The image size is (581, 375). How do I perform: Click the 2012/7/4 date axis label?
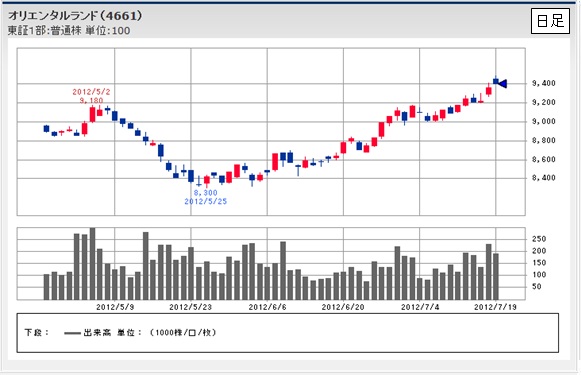(x=420, y=307)
